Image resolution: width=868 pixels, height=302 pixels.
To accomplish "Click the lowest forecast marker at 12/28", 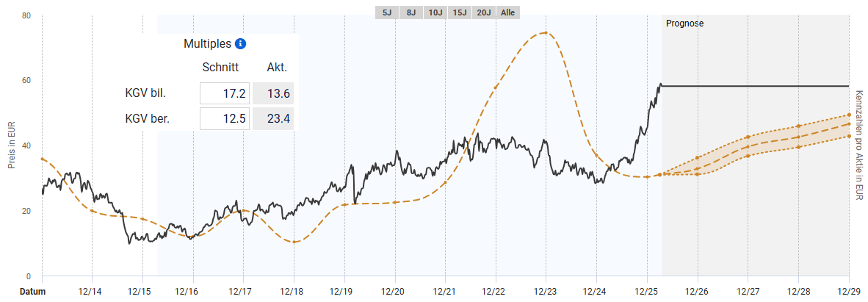I will point(798,147).
